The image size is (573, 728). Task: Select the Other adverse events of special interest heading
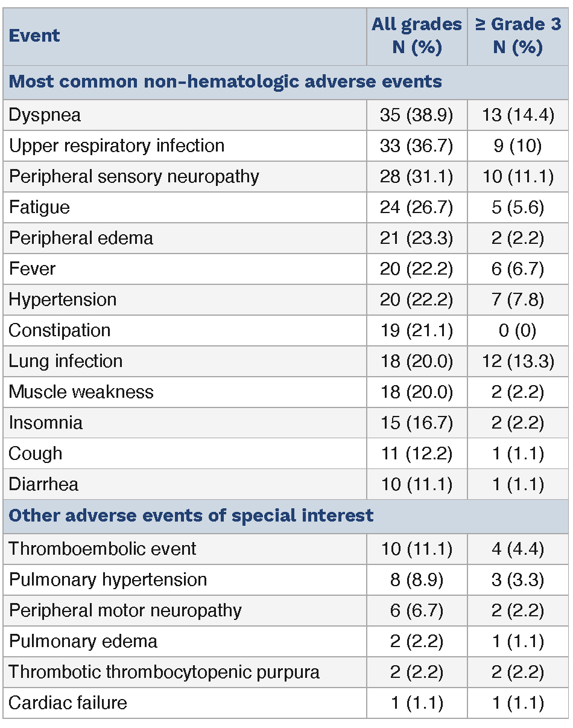coord(191,516)
